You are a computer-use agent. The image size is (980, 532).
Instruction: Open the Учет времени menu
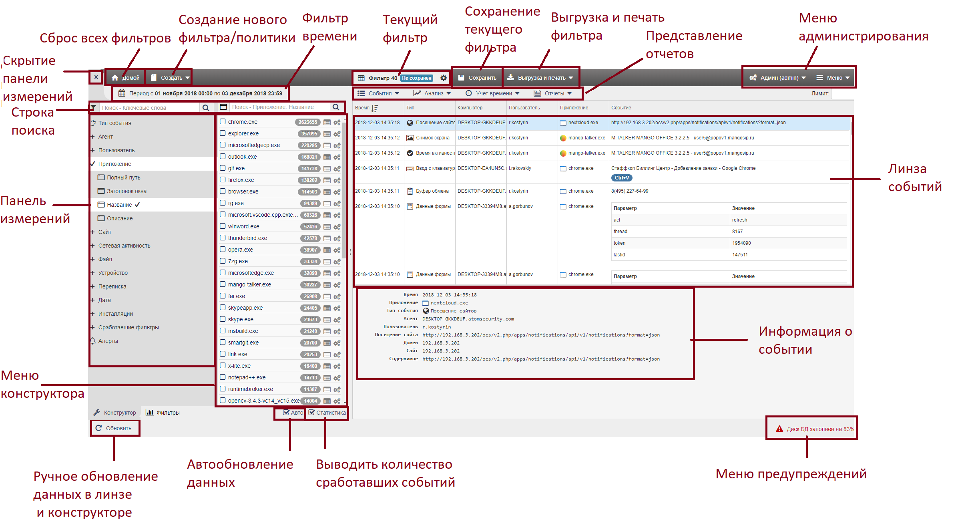(x=492, y=93)
